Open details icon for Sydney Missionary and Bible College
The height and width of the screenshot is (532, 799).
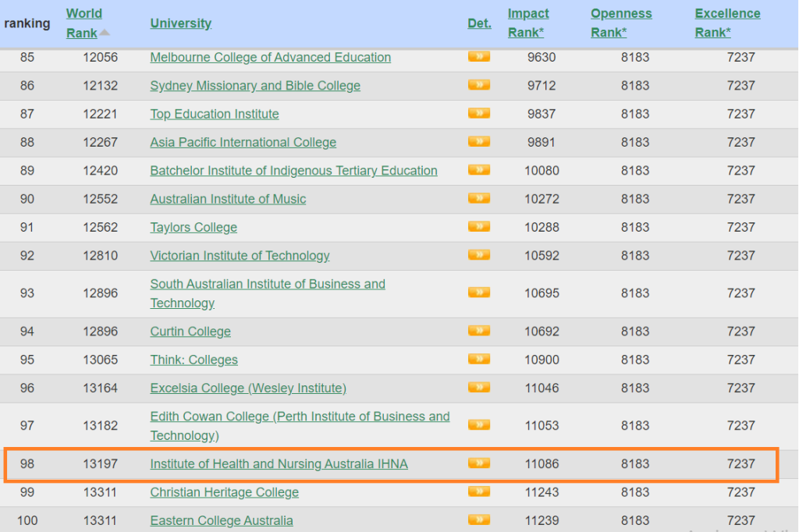tap(479, 84)
